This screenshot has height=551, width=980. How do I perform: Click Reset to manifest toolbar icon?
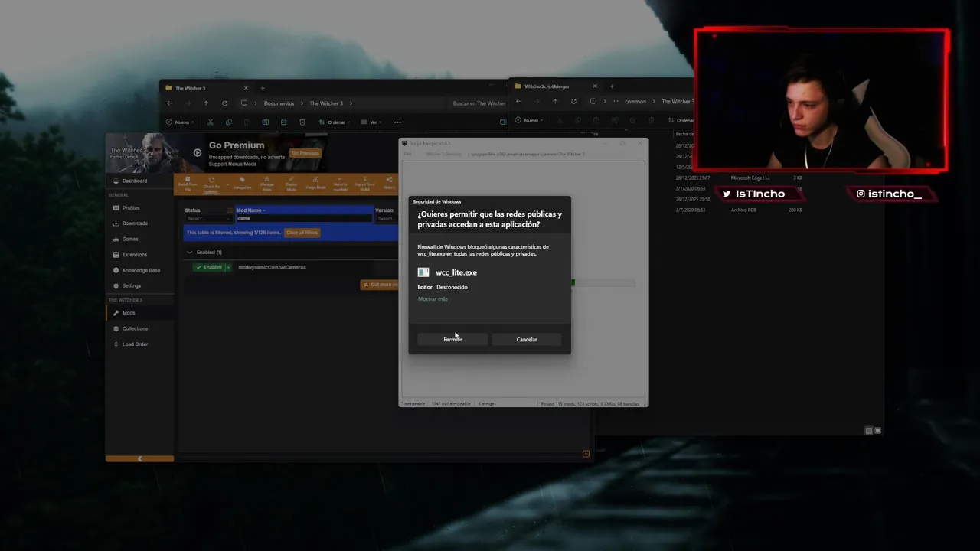tap(340, 184)
